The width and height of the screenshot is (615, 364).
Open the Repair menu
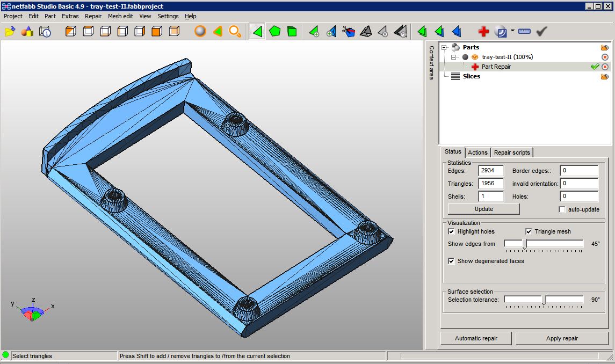point(93,16)
